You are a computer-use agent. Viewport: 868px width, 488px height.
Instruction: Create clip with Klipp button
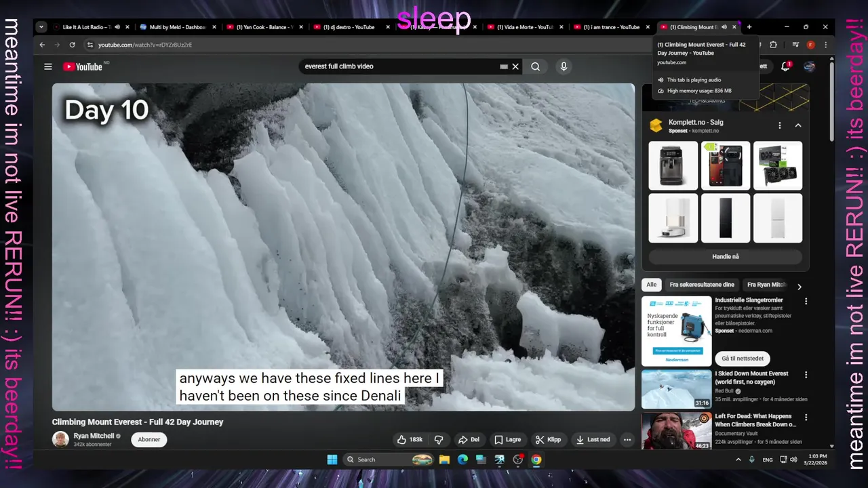point(548,439)
